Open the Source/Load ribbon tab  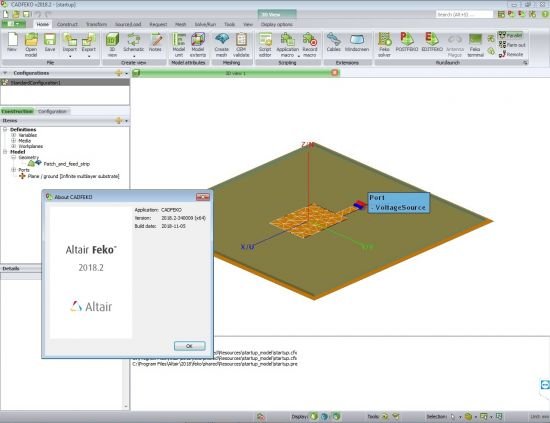[x=128, y=24]
